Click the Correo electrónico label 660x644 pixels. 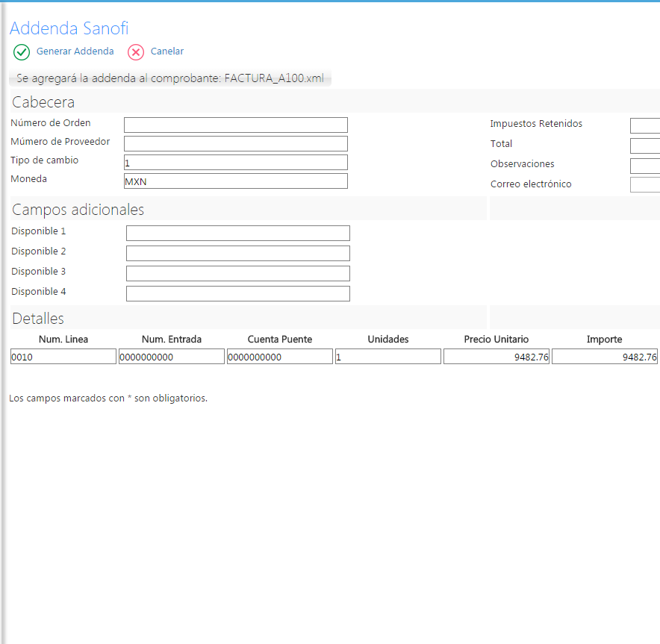531,184
